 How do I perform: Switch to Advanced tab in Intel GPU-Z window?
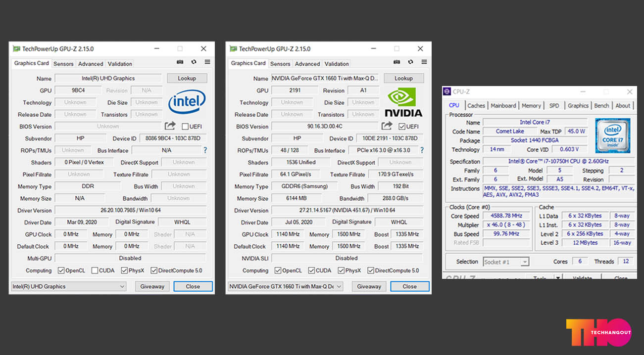pyautogui.click(x=91, y=64)
